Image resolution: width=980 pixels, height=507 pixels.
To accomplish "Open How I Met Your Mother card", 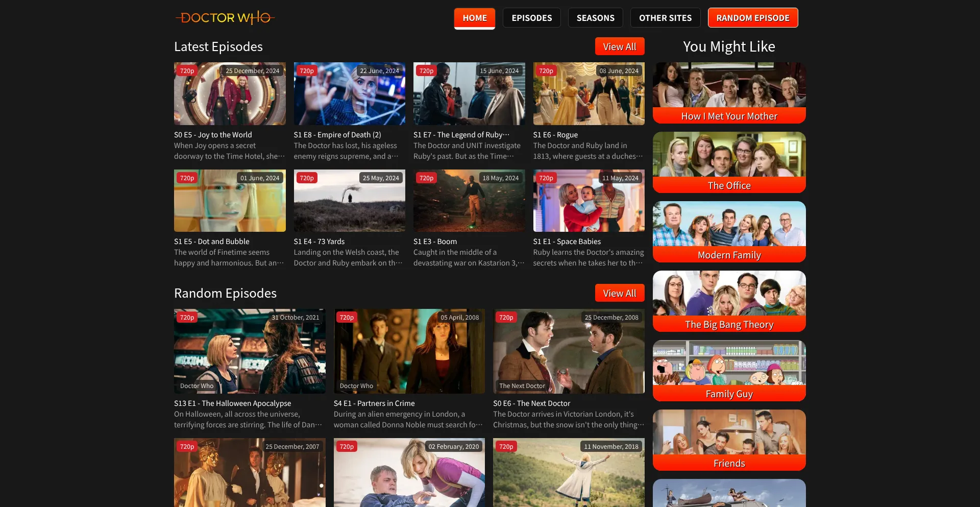I will [729, 93].
